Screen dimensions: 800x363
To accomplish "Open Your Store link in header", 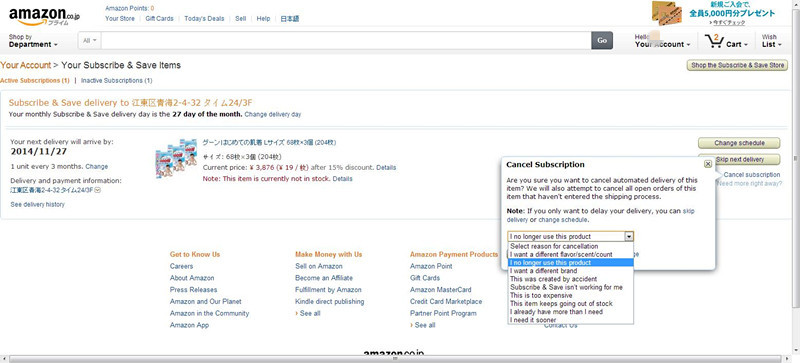I will (x=120, y=18).
